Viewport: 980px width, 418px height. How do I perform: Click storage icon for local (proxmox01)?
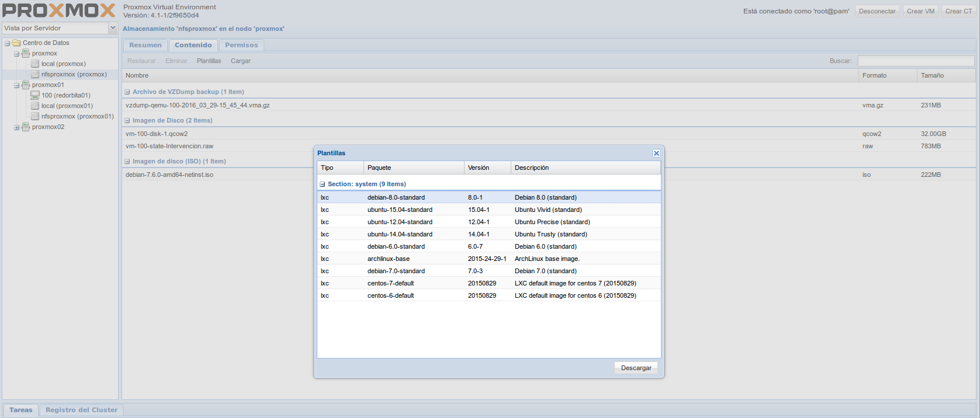click(x=35, y=106)
